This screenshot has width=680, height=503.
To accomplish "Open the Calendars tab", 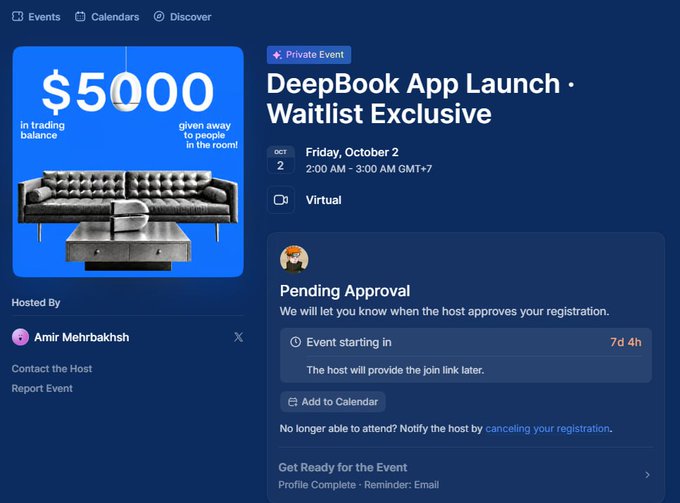I will (x=107, y=17).
